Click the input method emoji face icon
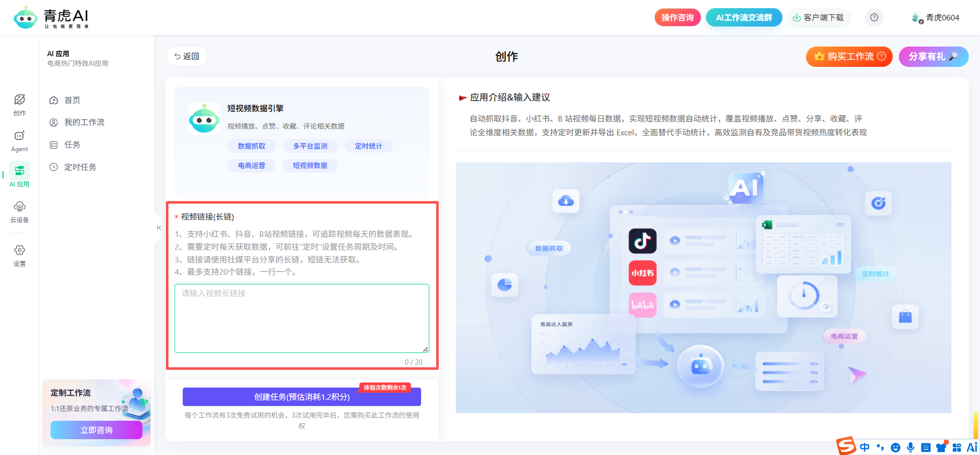The height and width of the screenshot is (455, 980). 895,447
